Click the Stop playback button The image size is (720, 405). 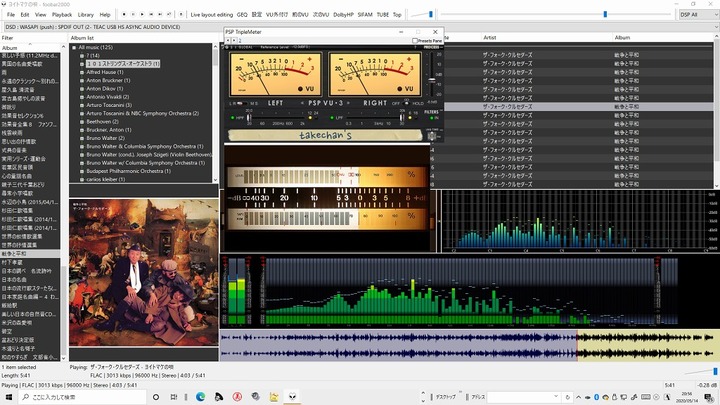[x=124, y=15]
